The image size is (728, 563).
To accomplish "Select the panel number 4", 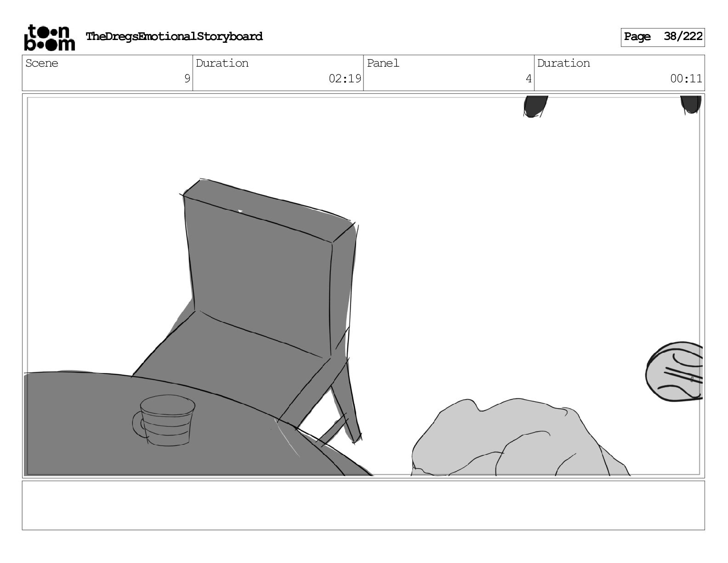I will point(529,79).
